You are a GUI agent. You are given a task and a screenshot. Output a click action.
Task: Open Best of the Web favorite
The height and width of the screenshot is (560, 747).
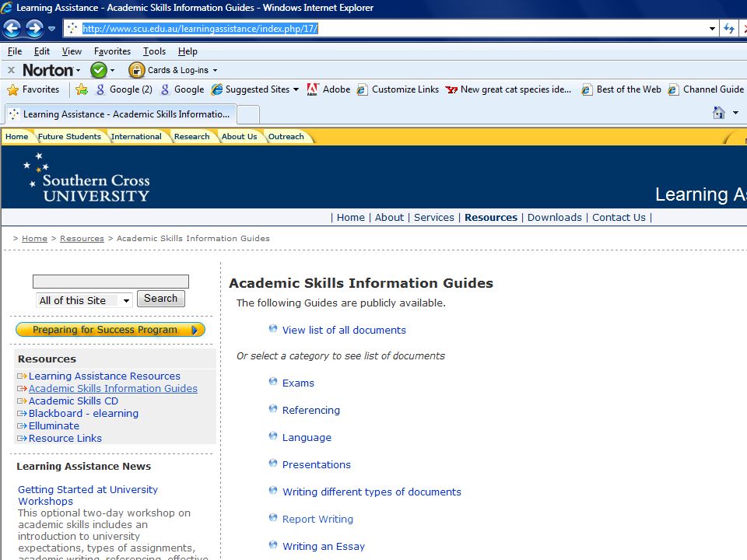621,89
